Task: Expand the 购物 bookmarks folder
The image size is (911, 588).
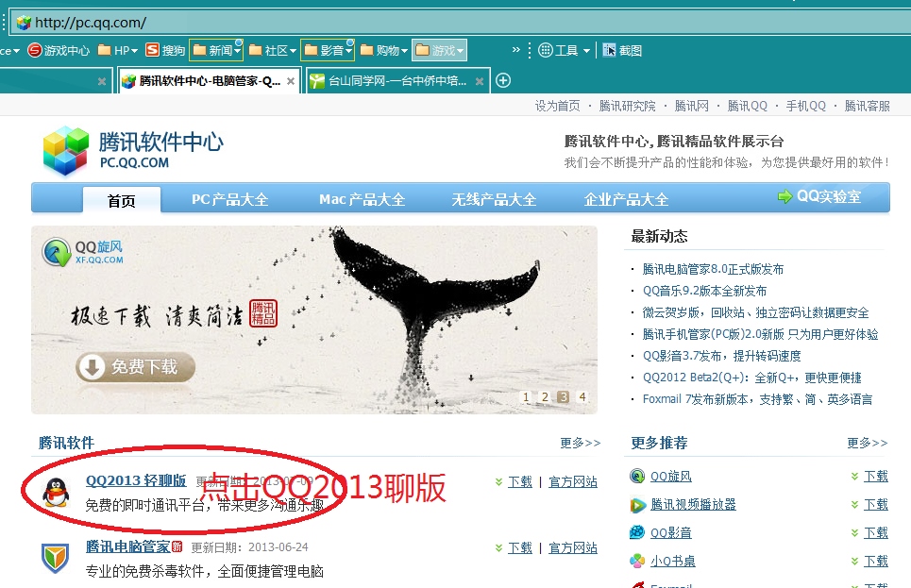Action: 384,51
